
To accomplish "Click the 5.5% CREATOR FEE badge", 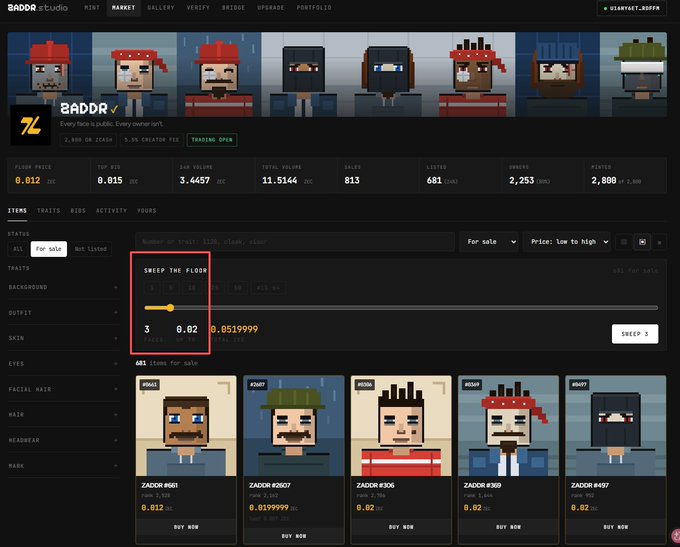I will click(x=151, y=140).
